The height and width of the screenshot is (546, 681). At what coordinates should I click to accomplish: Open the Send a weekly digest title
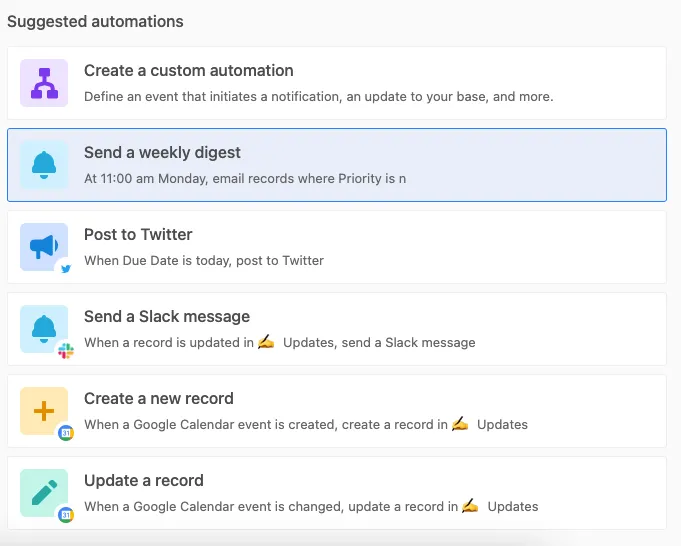[162, 152]
